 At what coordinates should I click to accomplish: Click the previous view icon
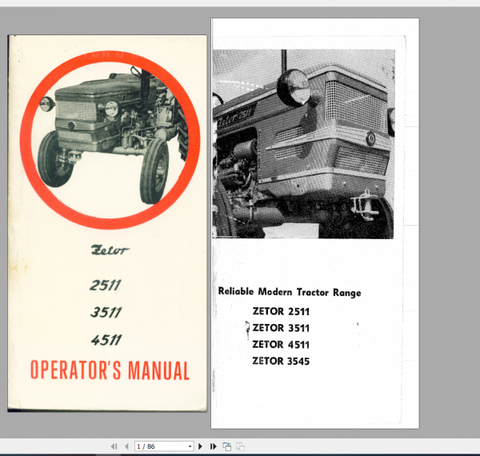(x=227, y=446)
